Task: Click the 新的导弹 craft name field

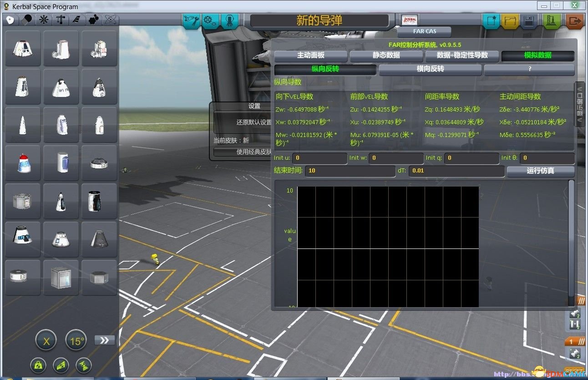Action: (319, 21)
